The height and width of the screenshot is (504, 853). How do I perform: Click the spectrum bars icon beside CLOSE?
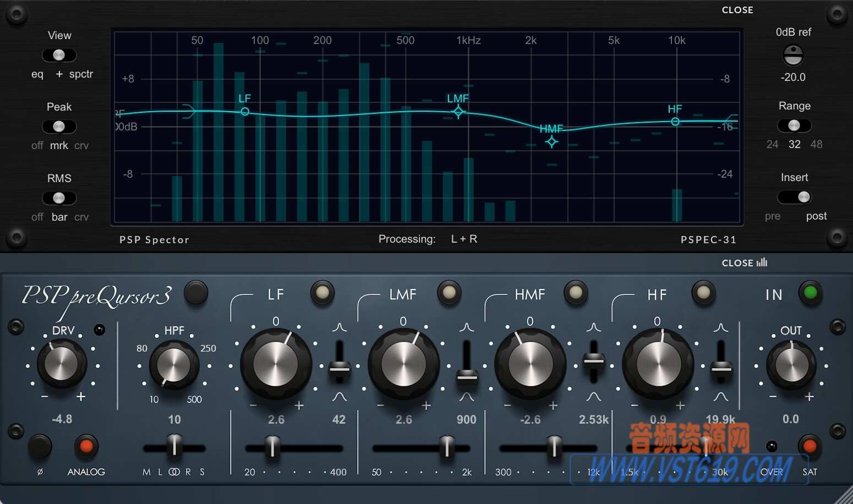pyautogui.click(x=761, y=263)
